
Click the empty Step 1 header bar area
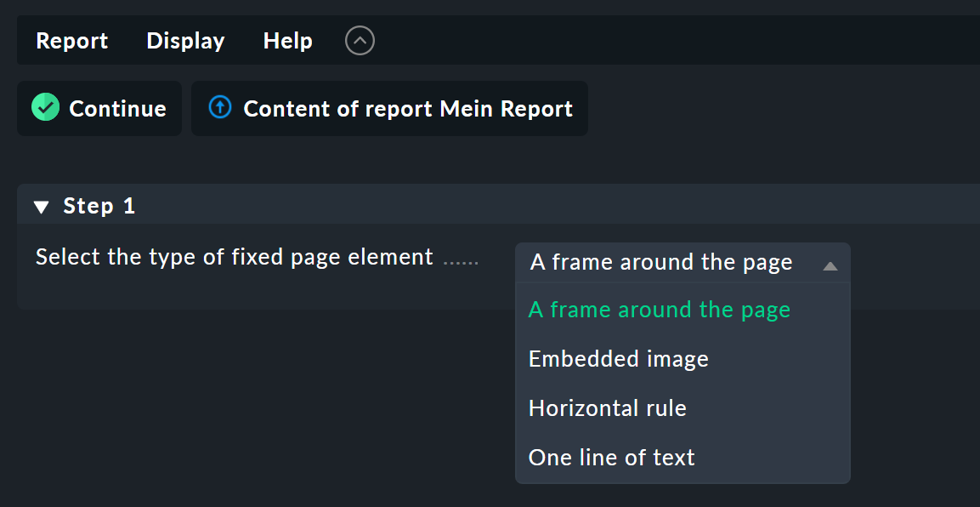(552, 206)
